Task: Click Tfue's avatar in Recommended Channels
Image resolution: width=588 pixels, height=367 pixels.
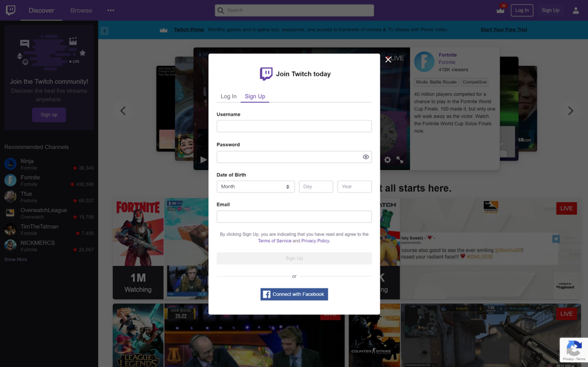Action: 10,196
